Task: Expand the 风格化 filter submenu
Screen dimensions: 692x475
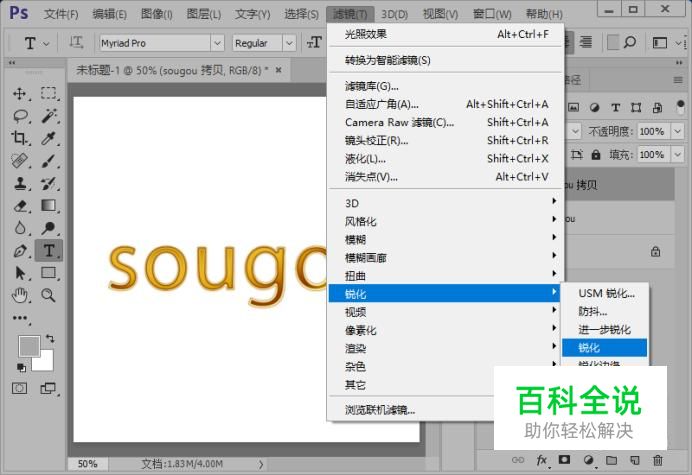Action: pos(445,221)
